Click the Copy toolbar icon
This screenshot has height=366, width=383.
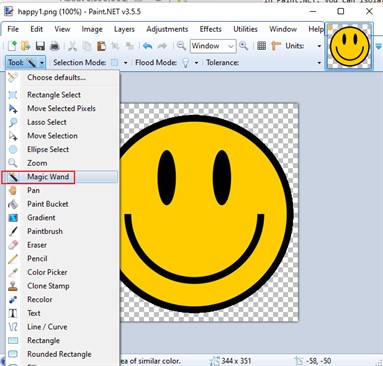point(87,46)
